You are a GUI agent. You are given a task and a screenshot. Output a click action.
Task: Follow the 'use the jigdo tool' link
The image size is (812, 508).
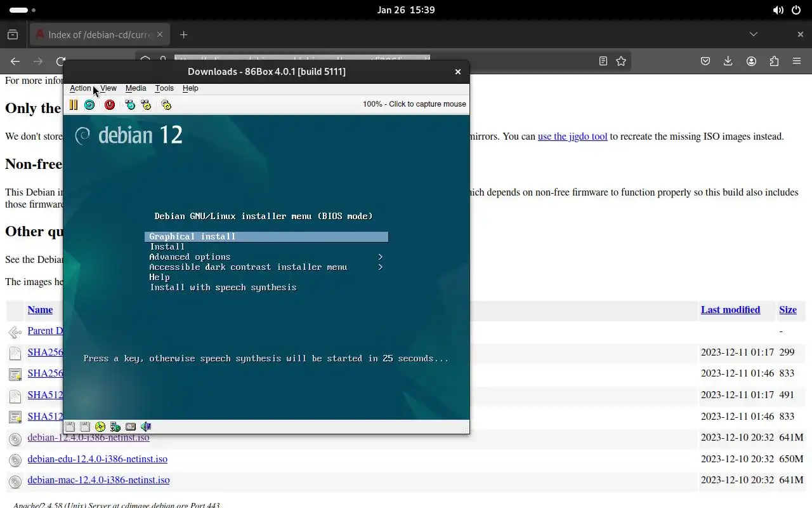pyautogui.click(x=573, y=137)
